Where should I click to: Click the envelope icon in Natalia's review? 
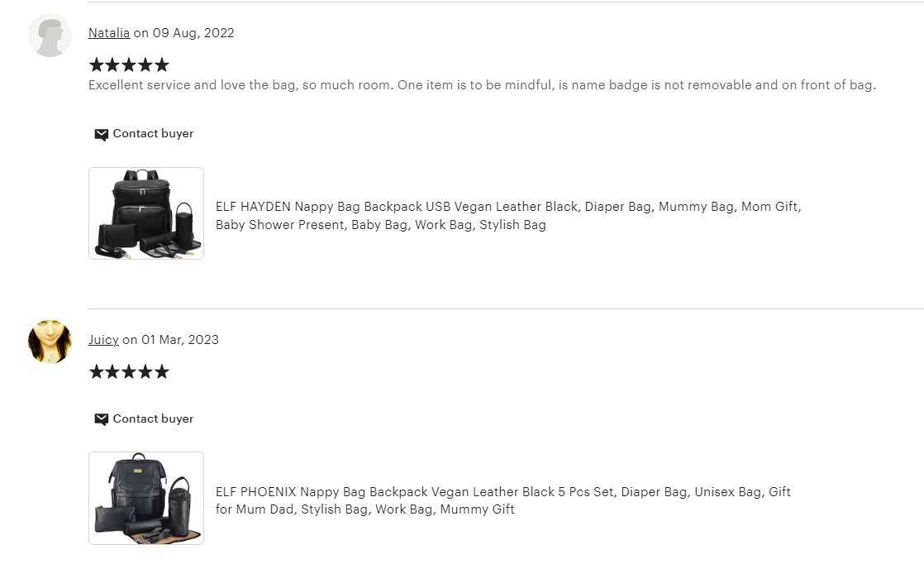click(x=101, y=134)
